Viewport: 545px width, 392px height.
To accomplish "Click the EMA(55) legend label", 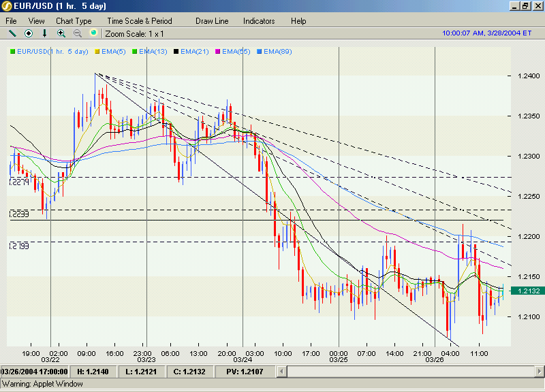I will 236,52.
